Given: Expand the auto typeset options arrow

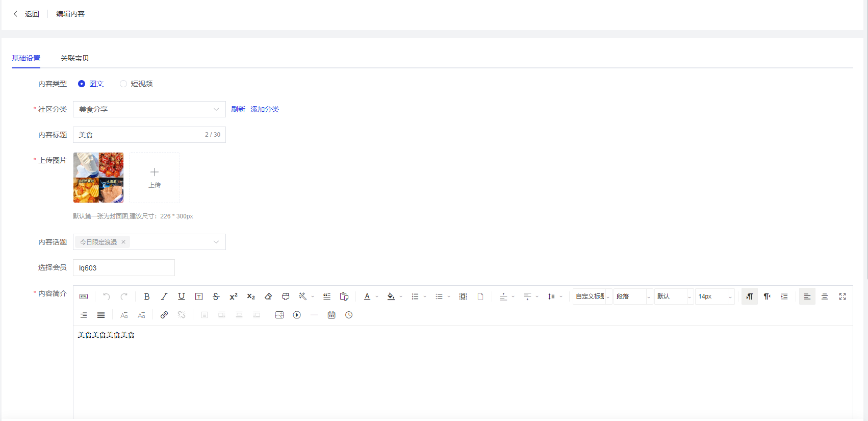Looking at the screenshot, I should pos(313,296).
